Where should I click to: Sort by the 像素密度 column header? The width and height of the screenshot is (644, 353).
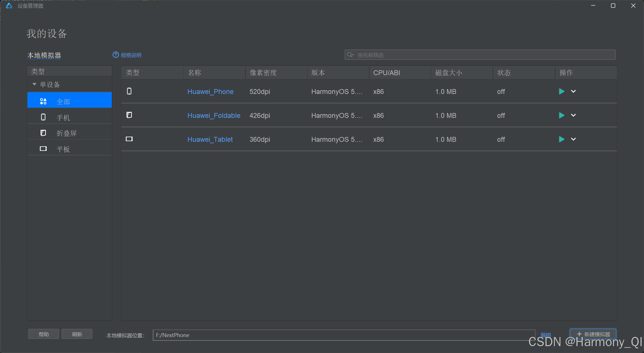tap(276, 73)
